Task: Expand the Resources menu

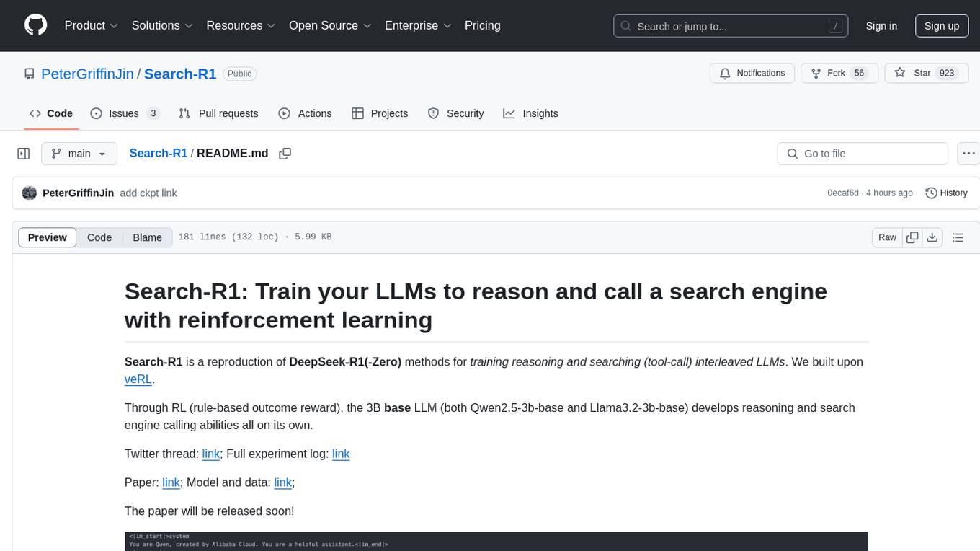Action: pyautogui.click(x=241, y=25)
